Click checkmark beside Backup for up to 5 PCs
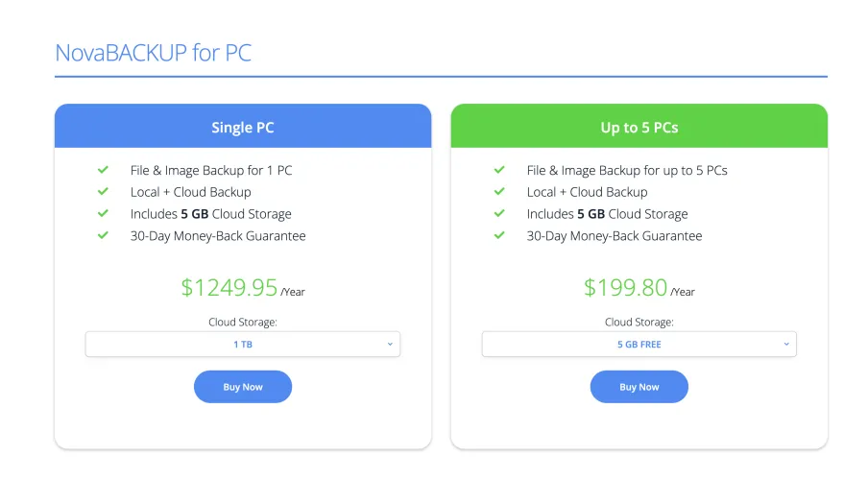 499,170
